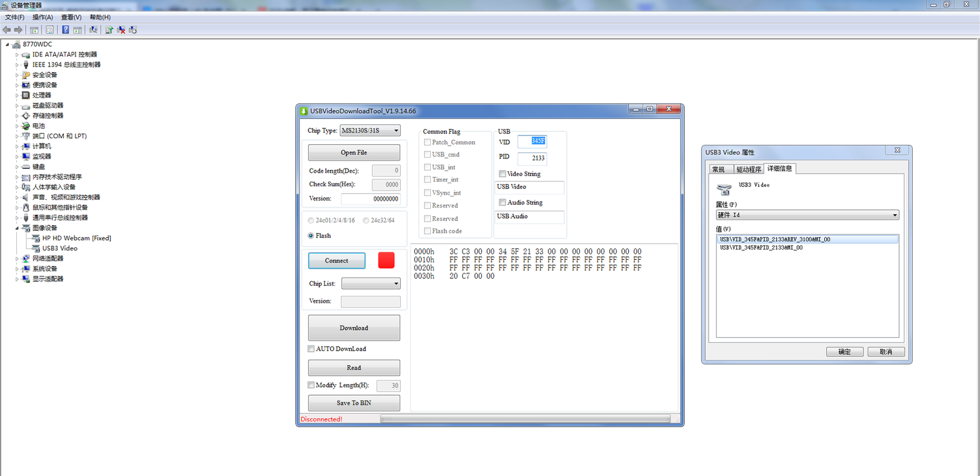
Task: Select hardware ID USB\VID_345F&PID_2133&MI_00 row
Action: click(x=808, y=248)
